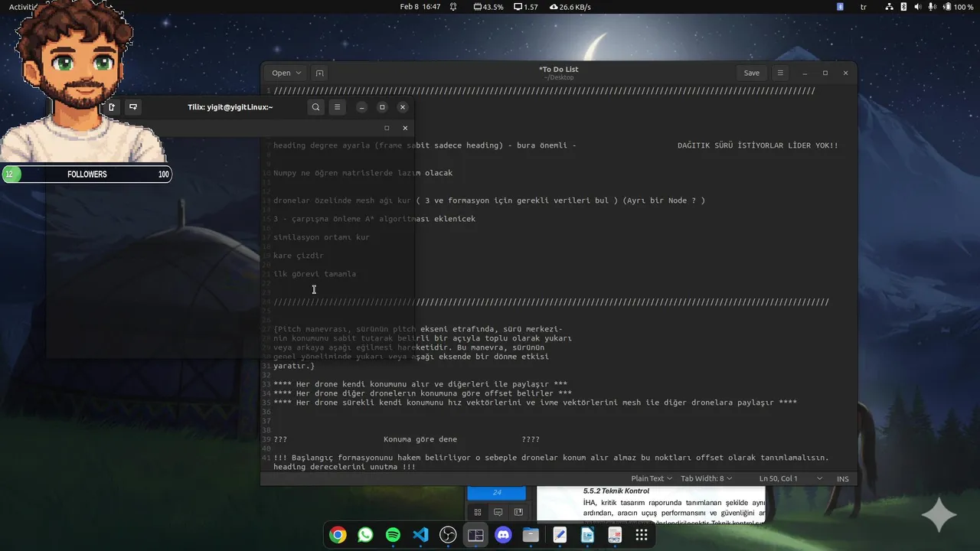The width and height of the screenshot is (980, 551).
Task: Minimize the Text Editor window
Action: point(805,73)
